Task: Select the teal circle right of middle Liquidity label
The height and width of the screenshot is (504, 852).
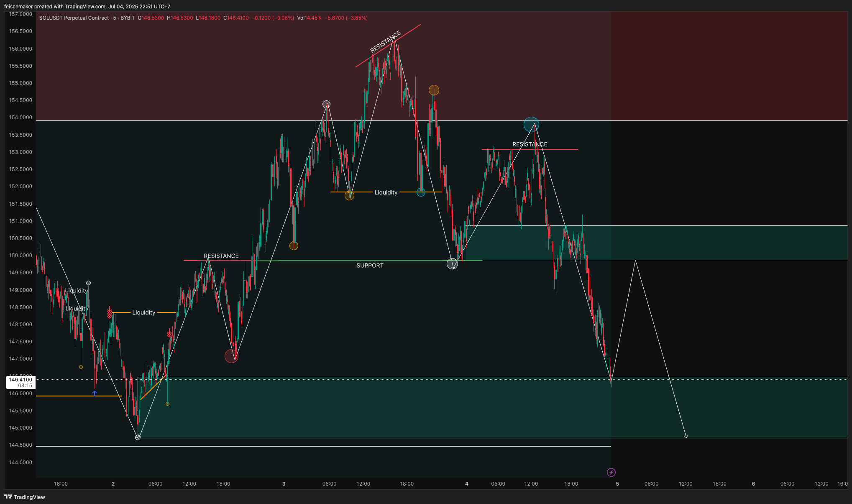Action: [421, 192]
